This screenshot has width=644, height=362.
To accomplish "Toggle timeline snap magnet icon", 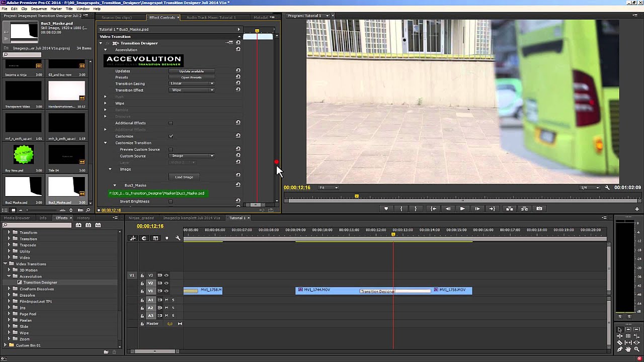I will (x=144, y=238).
